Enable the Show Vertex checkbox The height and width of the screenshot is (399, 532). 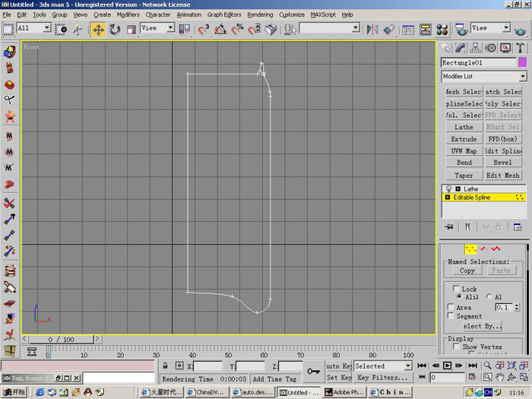(x=456, y=347)
